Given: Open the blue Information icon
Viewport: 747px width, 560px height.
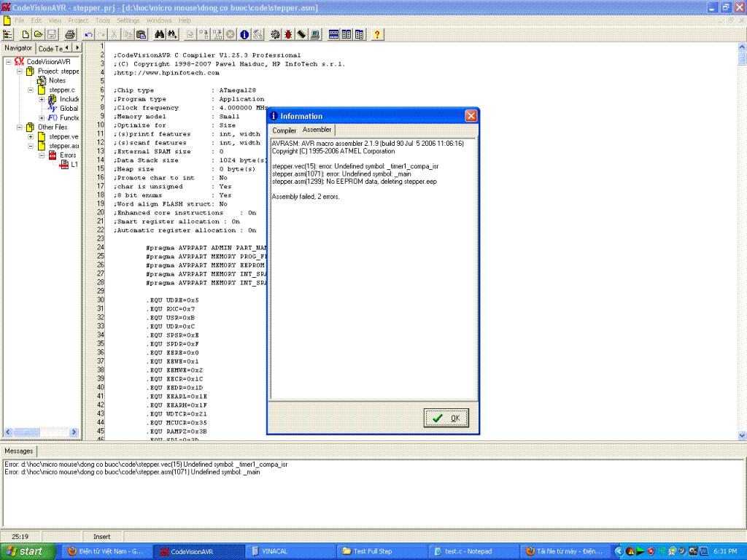Looking at the screenshot, I should click(244, 34).
